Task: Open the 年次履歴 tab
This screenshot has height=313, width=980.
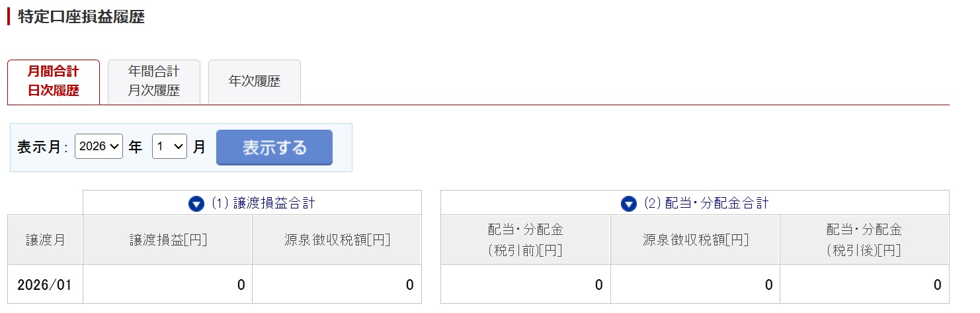Action: [x=255, y=81]
